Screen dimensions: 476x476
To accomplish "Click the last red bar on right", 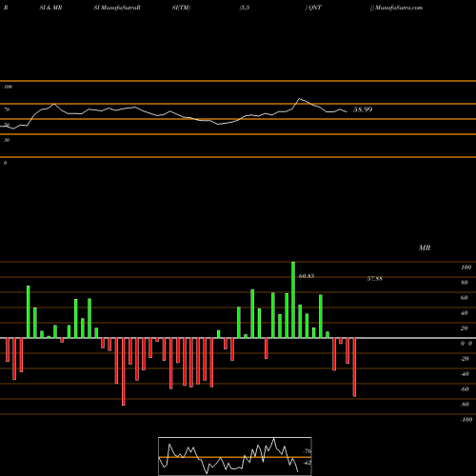I will coord(354,367).
